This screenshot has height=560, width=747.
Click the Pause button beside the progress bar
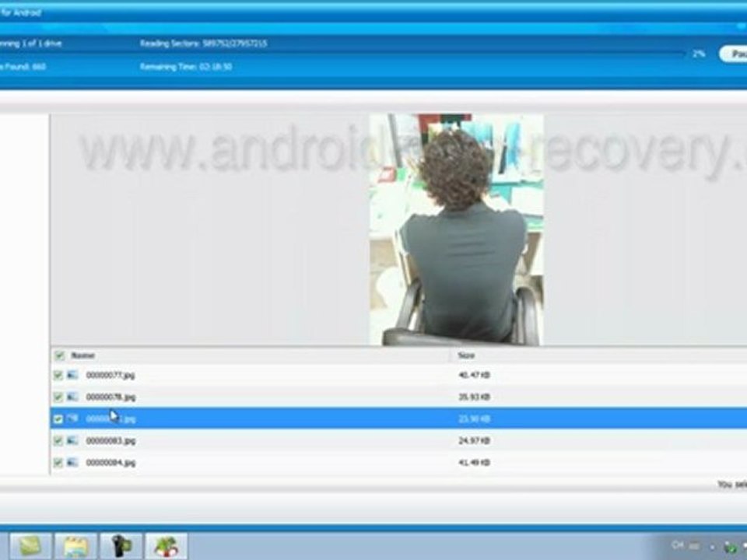734,54
